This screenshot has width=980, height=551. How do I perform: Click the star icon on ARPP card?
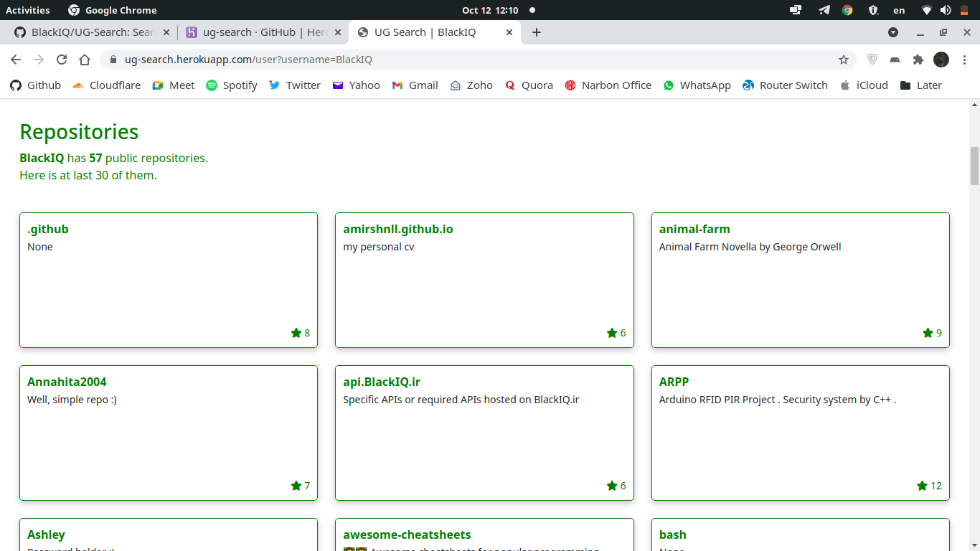(x=922, y=486)
